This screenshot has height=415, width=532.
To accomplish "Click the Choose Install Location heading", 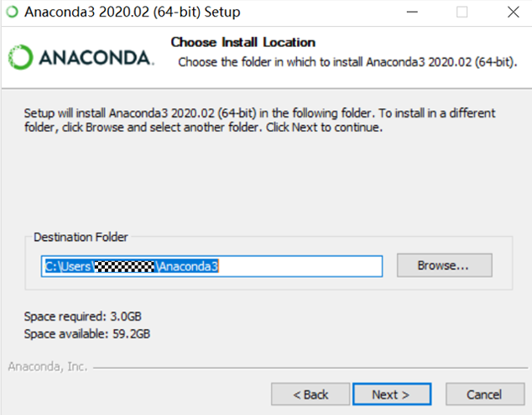I will (x=243, y=42).
